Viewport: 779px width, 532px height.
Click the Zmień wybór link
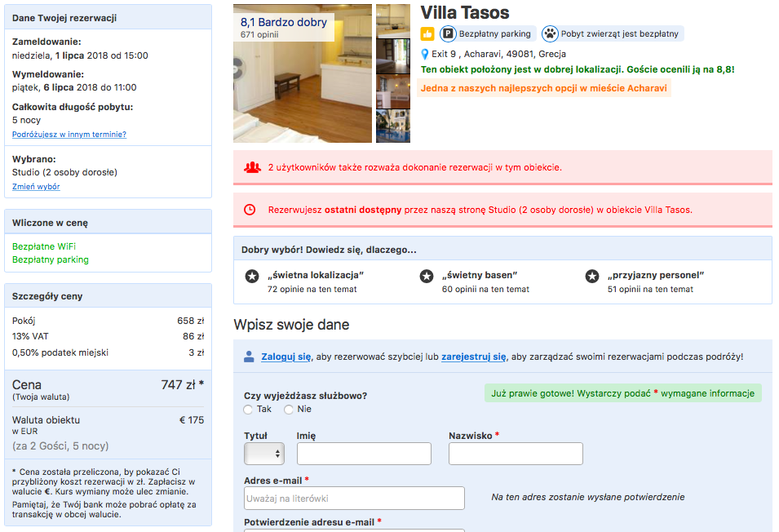click(36, 186)
